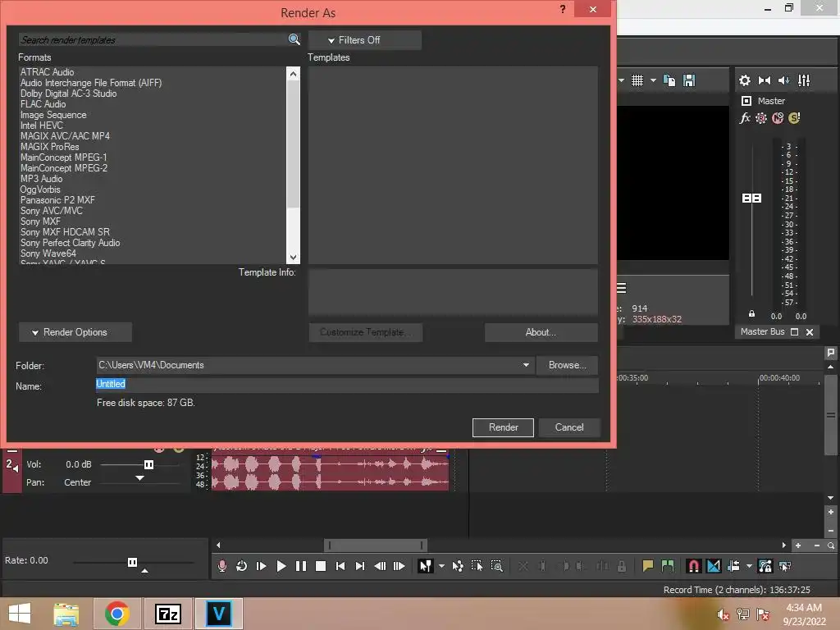Toggle Mute on the Master bus
Viewport: 840px width, 630px height.
coord(778,118)
